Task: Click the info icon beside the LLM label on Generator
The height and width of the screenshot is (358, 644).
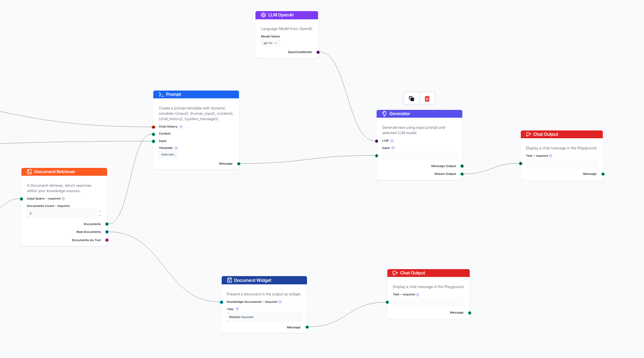Action: (x=391, y=140)
